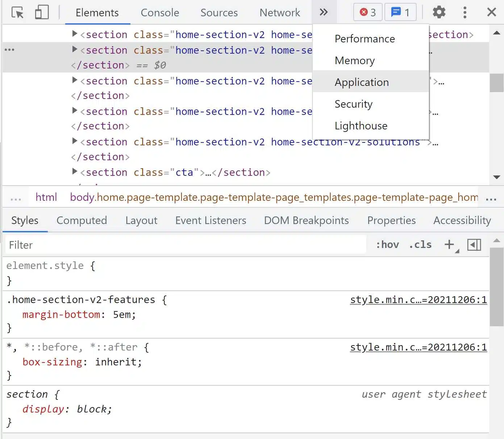
Task: Open element classes editor with .cls button
Action: click(x=420, y=244)
